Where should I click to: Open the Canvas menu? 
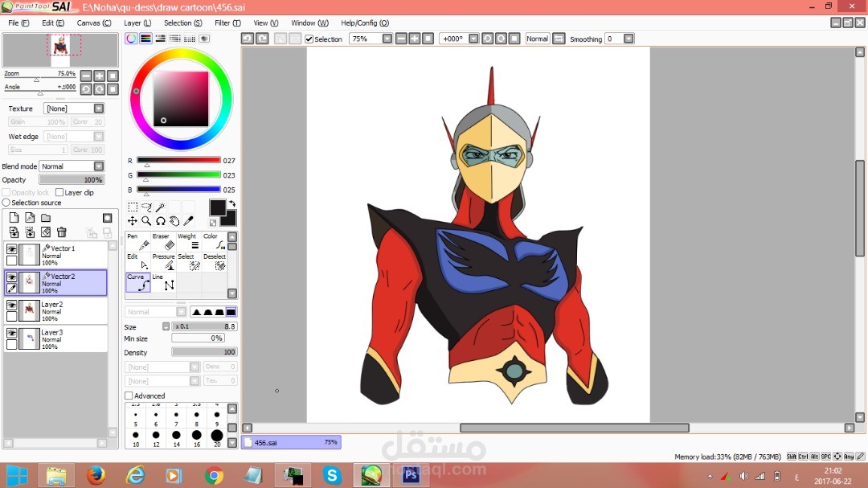93,23
